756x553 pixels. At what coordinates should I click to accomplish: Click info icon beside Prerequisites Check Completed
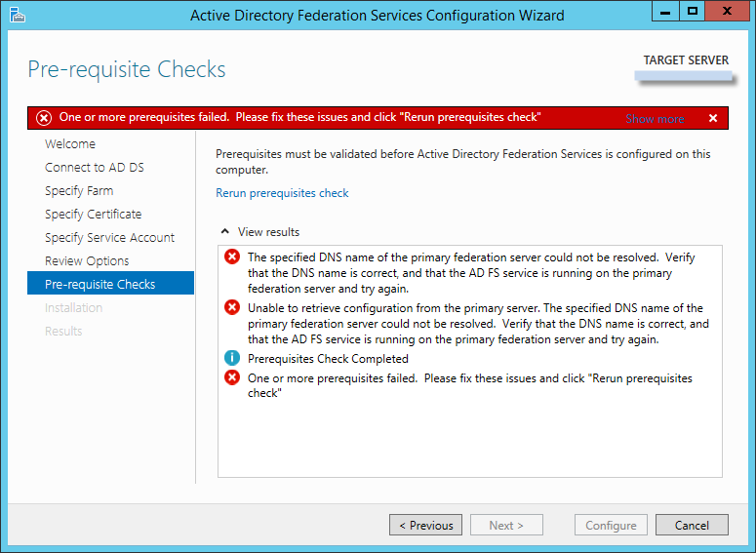[x=232, y=358]
